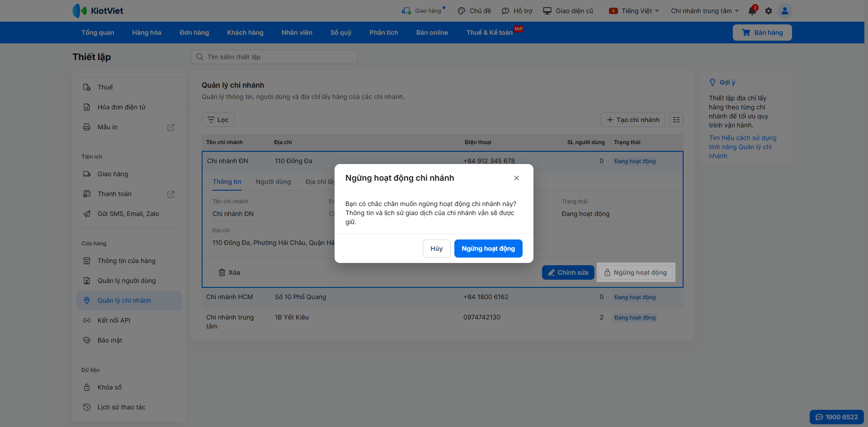Open Phân tích menu
This screenshot has width=868, height=427.
point(384,33)
